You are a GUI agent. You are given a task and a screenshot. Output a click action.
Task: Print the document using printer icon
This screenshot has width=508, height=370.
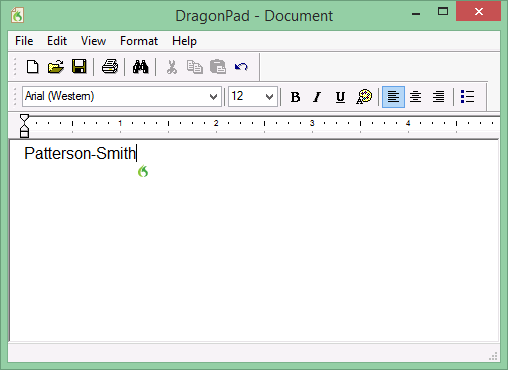pyautogui.click(x=110, y=67)
